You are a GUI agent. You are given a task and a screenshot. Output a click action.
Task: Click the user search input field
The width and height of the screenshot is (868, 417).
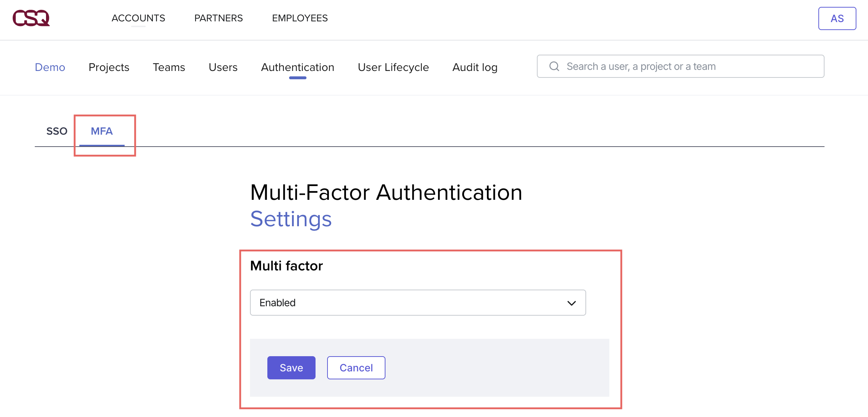[677, 66]
